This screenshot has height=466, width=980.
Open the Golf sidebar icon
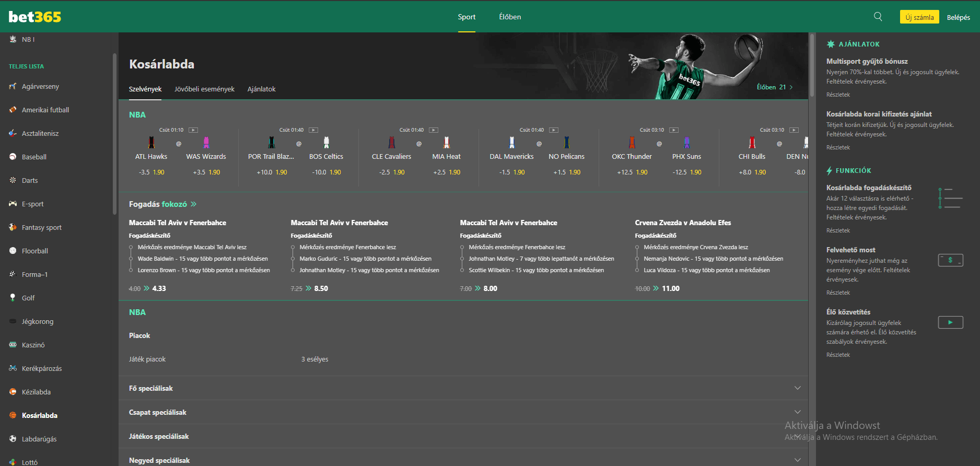pos(13,298)
